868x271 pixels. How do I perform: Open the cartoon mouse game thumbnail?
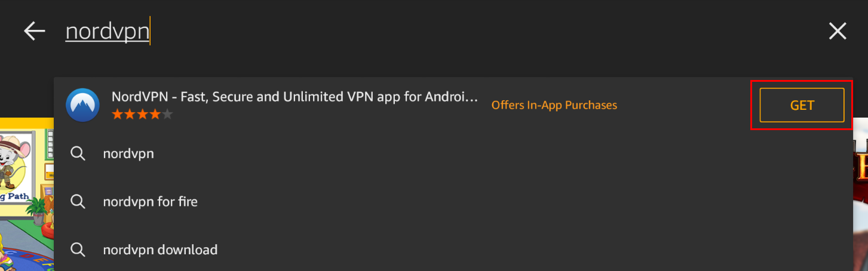27,194
